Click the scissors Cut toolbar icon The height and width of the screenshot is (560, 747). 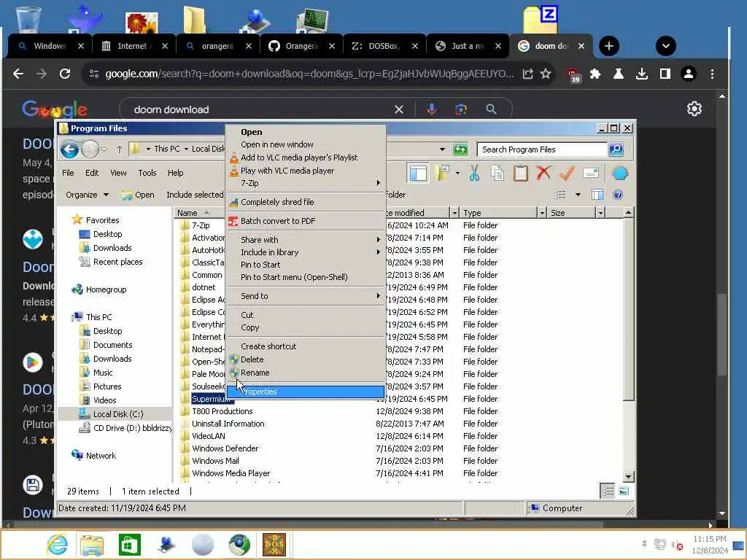[474, 174]
